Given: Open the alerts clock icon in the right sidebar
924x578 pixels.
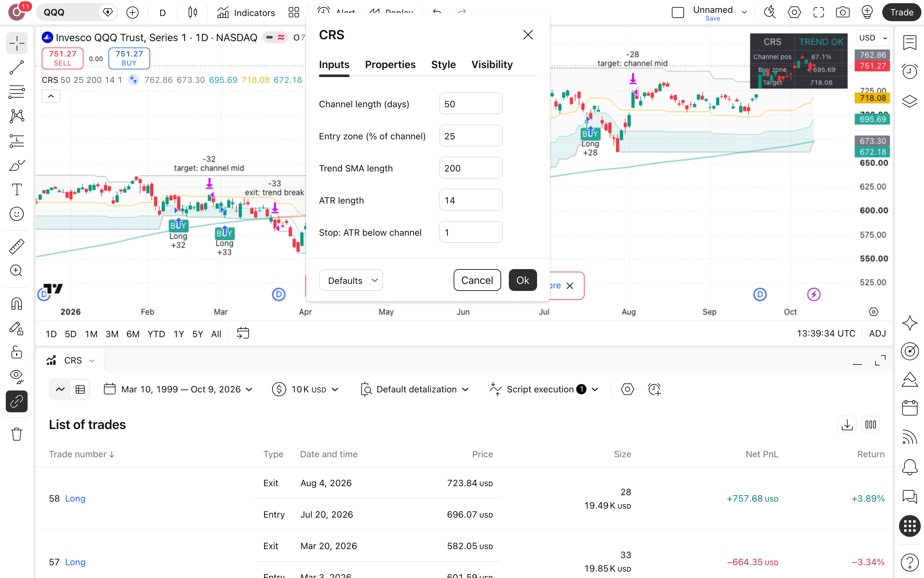Looking at the screenshot, I should click(x=910, y=71).
